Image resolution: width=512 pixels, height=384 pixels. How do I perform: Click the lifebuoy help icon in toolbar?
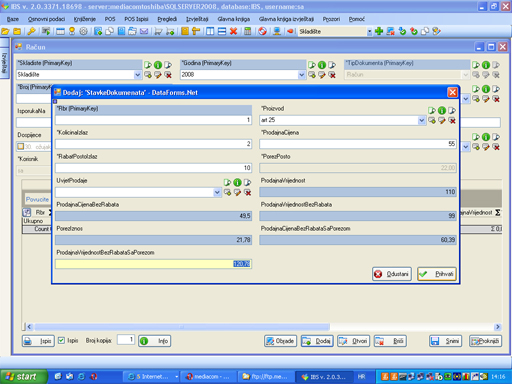point(262,31)
